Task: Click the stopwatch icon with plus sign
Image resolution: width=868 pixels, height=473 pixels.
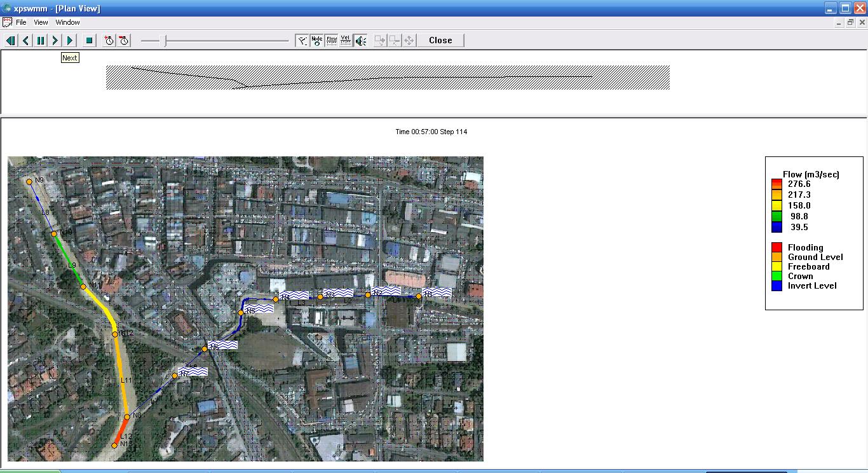Action: (109, 41)
